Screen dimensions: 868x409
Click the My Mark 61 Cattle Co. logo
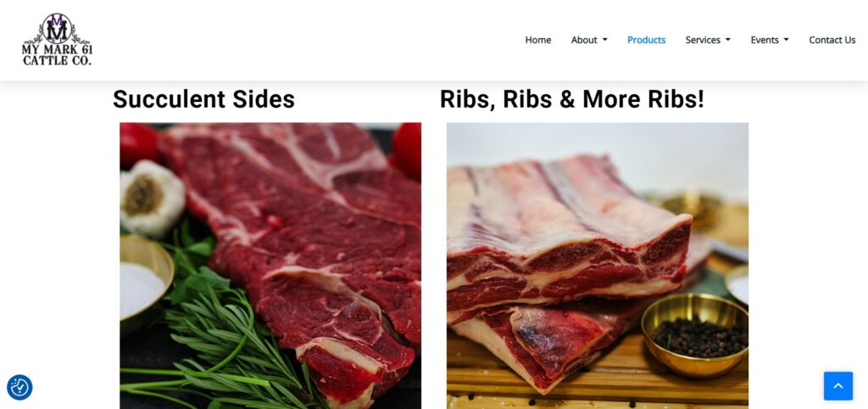(57, 39)
